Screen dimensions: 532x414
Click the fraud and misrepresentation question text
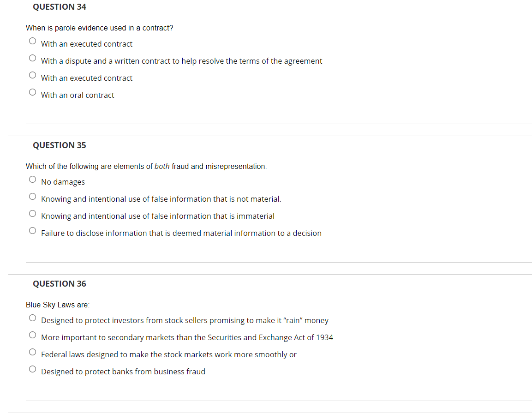point(146,166)
